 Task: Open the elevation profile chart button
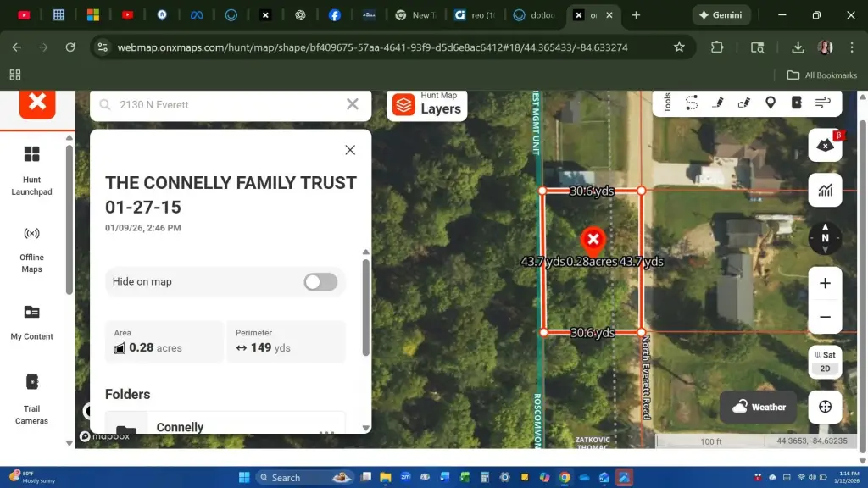825,191
